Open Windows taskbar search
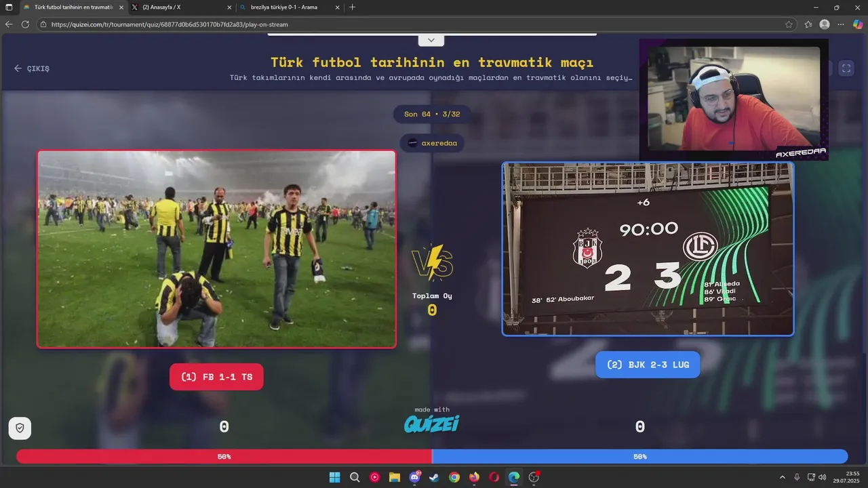The width and height of the screenshot is (868, 488). [355, 477]
